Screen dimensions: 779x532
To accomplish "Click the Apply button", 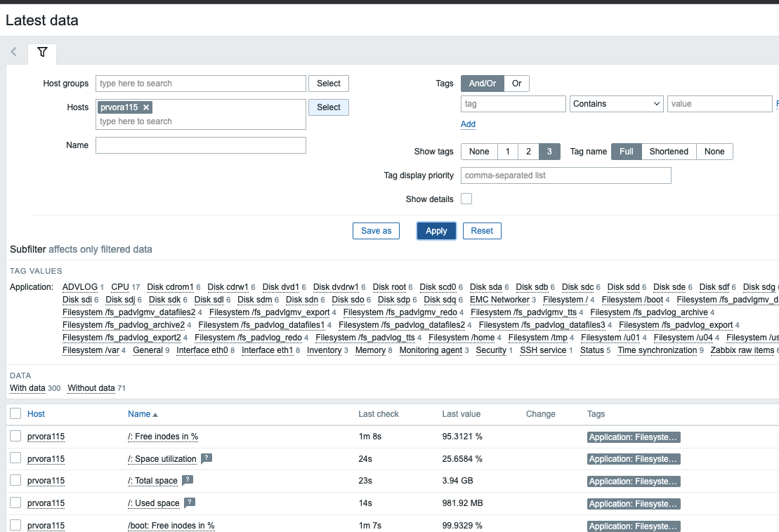I will [x=436, y=230].
